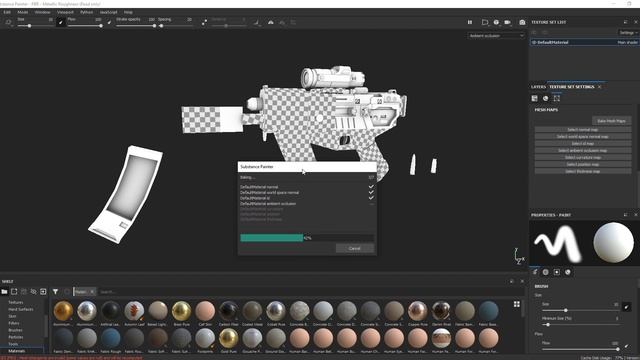Click the video camera icon in toolbar
The image size is (640, 360).
point(507,22)
